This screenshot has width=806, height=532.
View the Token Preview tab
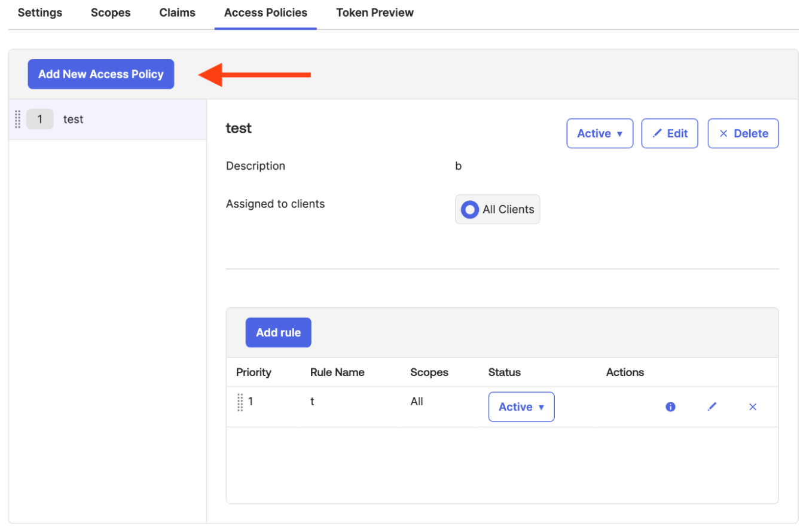coord(375,13)
